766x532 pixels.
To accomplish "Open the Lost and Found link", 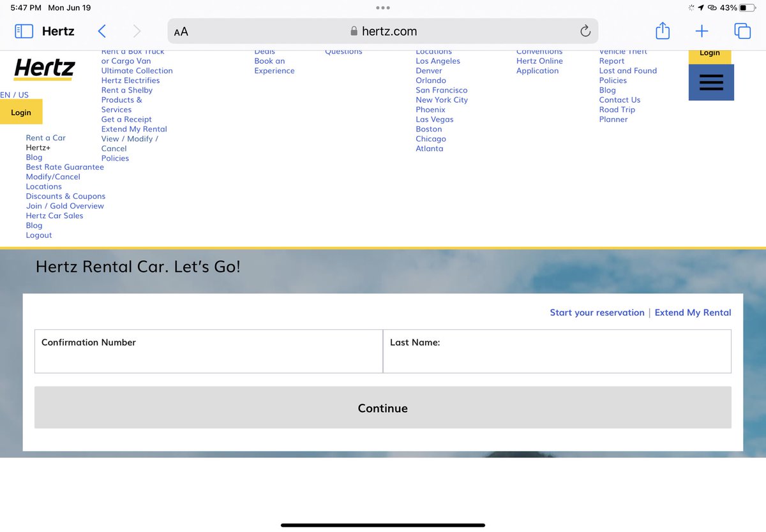I will pyautogui.click(x=628, y=71).
